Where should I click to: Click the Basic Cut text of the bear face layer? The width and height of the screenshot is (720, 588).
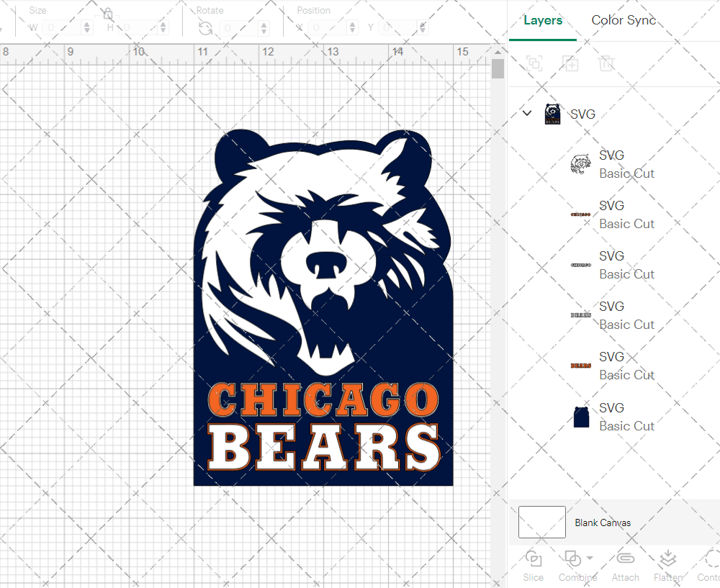click(627, 173)
